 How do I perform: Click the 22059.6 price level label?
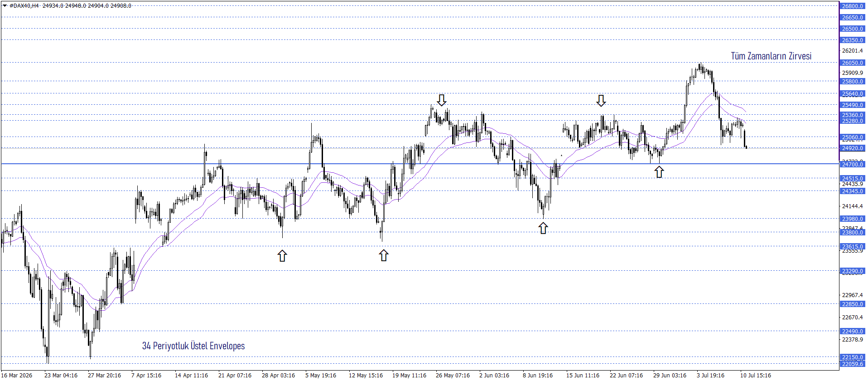coord(853,364)
